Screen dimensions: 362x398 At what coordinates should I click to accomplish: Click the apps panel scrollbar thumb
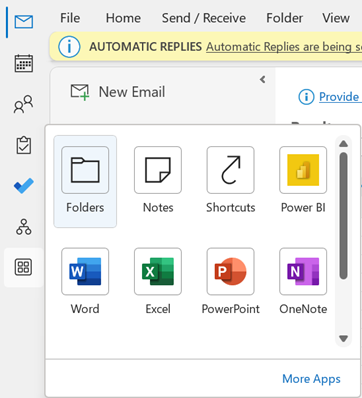pyautogui.click(x=343, y=216)
